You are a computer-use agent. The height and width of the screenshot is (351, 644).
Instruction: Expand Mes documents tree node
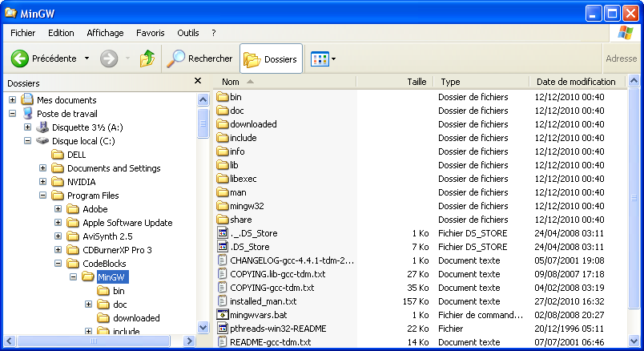point(12,100)
